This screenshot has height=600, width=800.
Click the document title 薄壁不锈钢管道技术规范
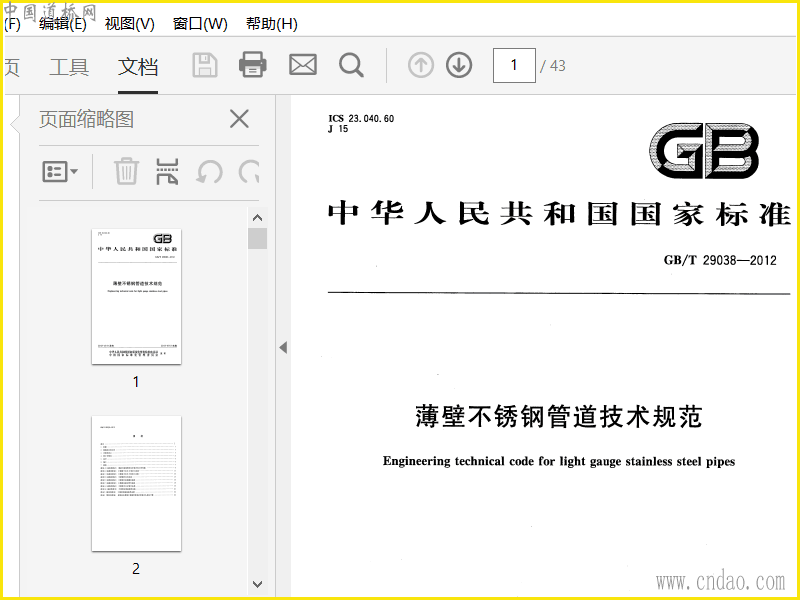(559, 416)
